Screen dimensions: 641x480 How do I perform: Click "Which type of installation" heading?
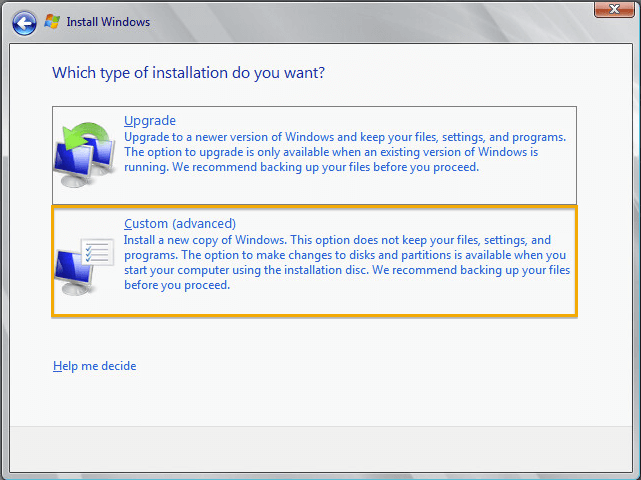(188, 73)
